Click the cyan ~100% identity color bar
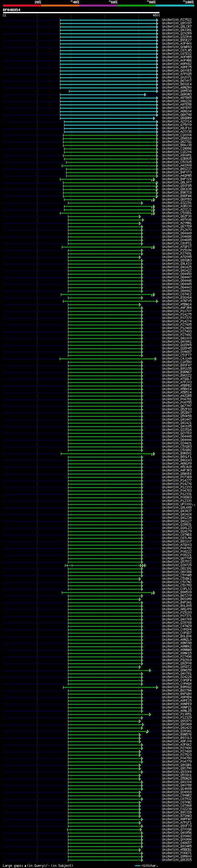The width and height of the screenshot is (197, 868). 175,6
